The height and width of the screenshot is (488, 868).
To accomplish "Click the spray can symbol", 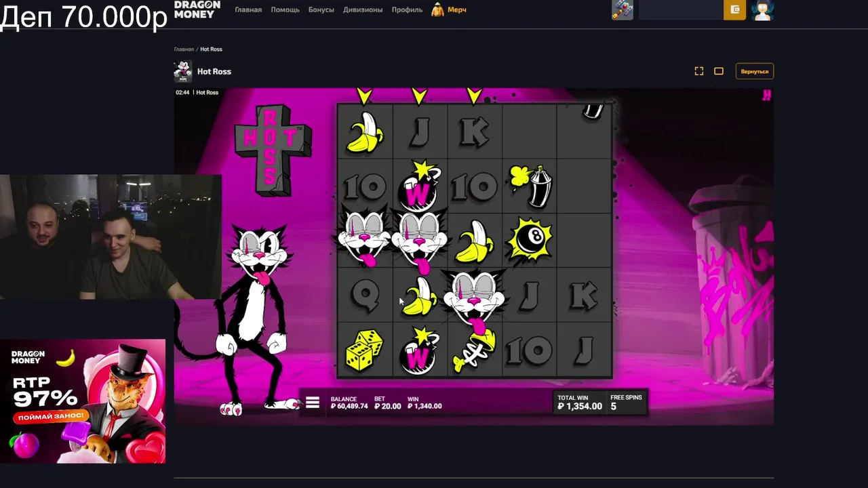I will pos(530,185).
